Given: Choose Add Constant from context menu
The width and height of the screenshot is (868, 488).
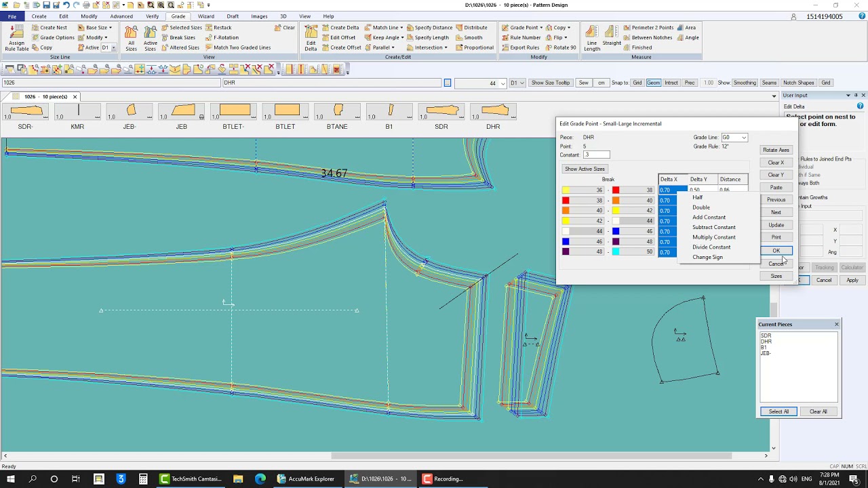Looking at the screenshot, I should point(709,218).
